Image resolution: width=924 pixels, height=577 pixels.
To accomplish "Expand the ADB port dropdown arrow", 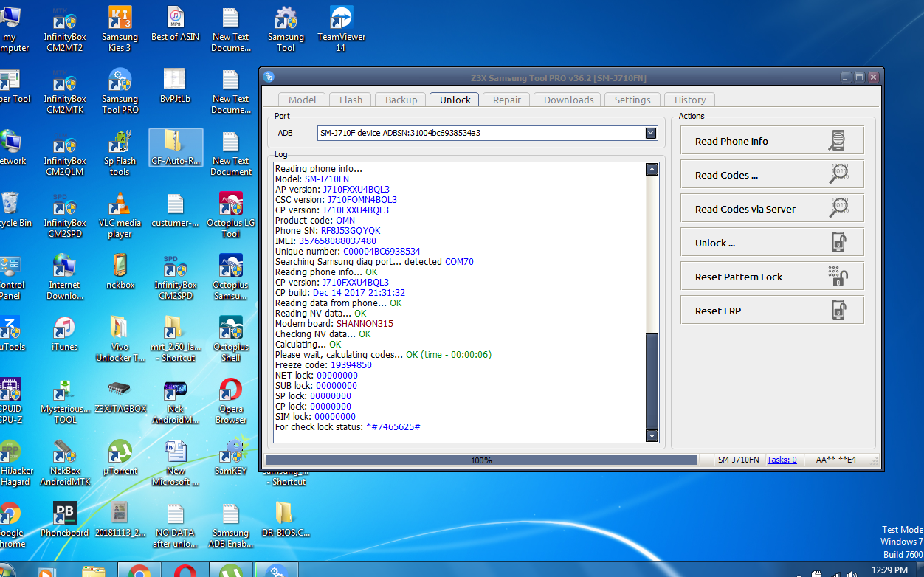I will [x=650, y=133].
